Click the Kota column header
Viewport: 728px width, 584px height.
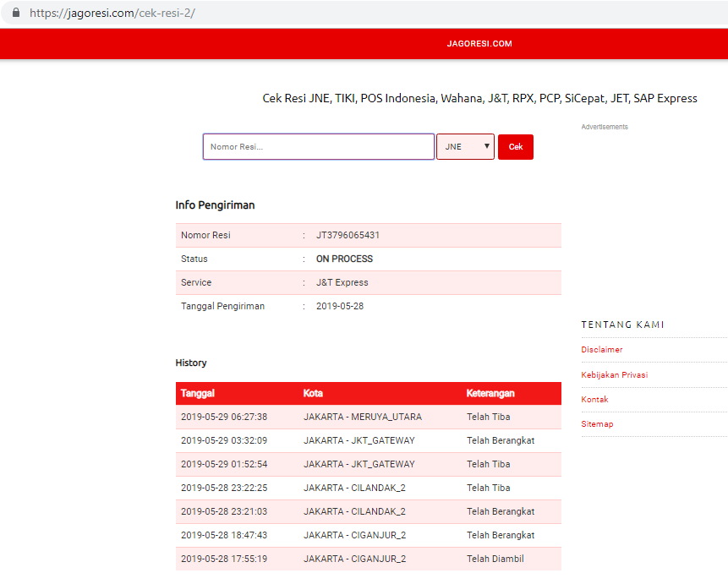tap(313, 393)
